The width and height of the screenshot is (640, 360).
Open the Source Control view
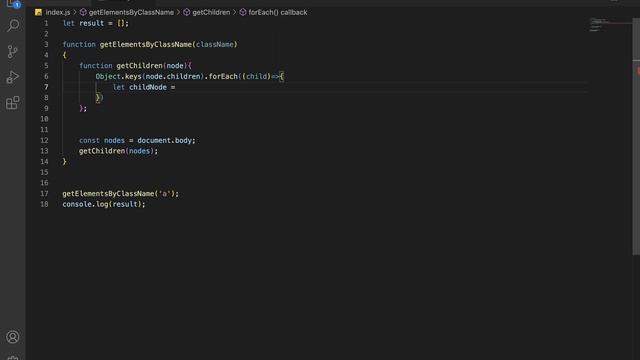[13, 51]
